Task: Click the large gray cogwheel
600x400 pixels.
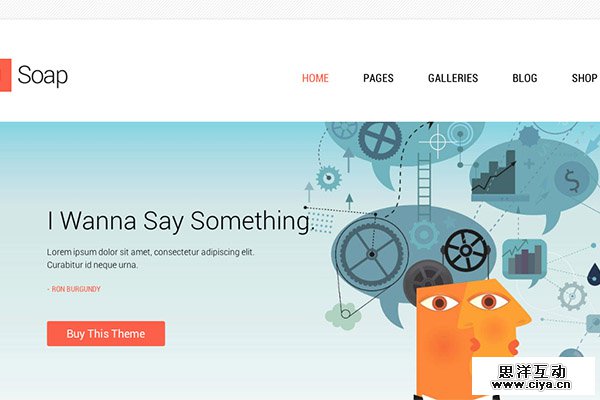Action: (371, 254)
